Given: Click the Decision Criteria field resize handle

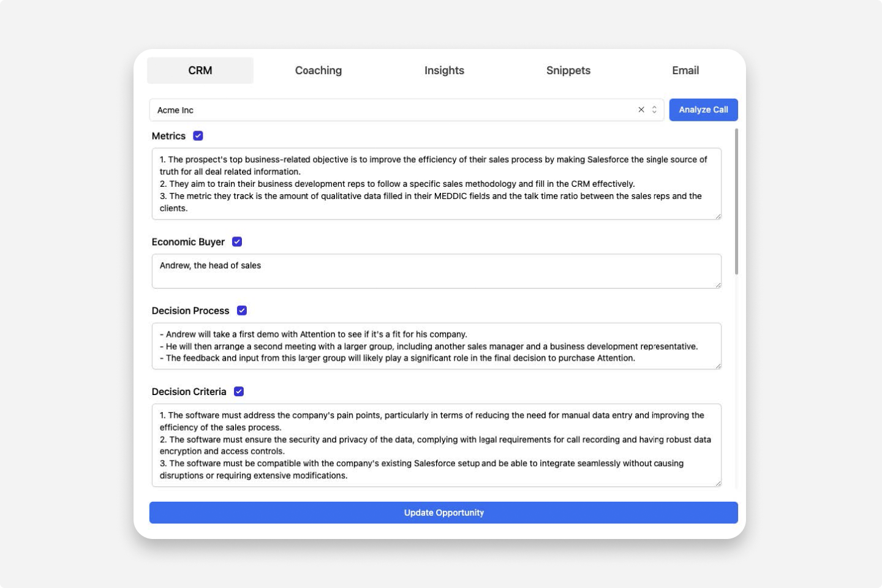Looking at the screenshot, I should click(718, 483).
